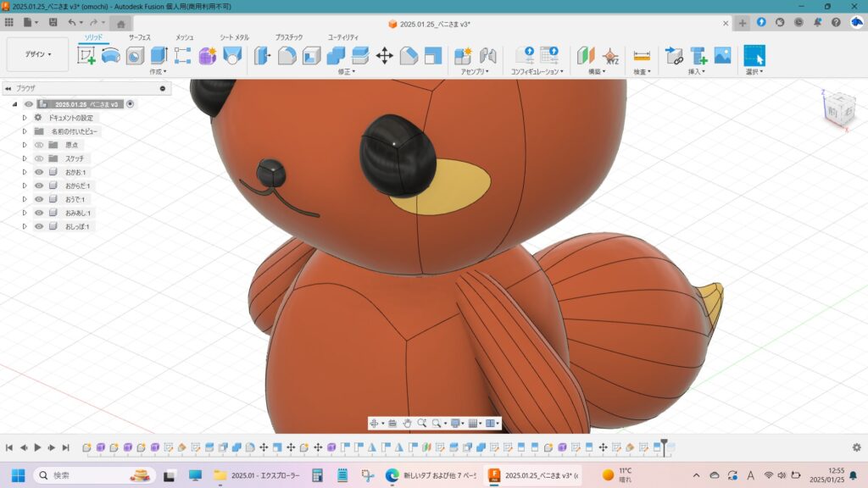Open the デザイン workspace dropdown

[x=37, y=54]
